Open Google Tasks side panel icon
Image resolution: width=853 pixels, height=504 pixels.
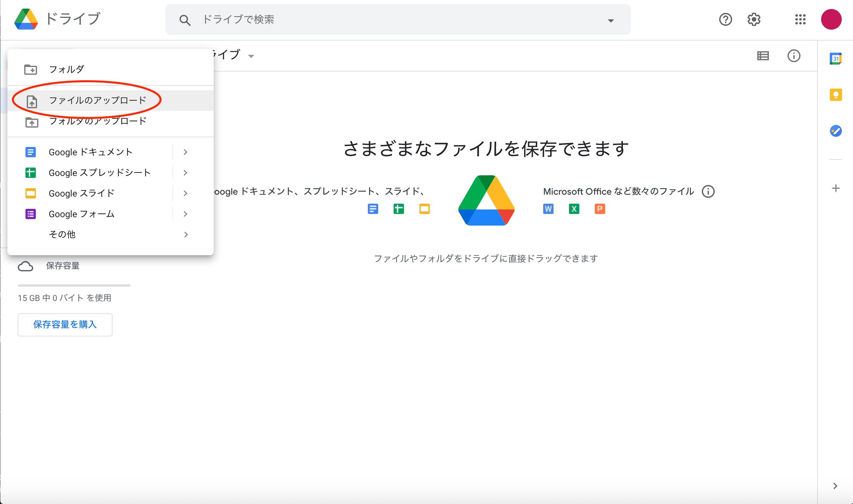click(x=835, y=131)
